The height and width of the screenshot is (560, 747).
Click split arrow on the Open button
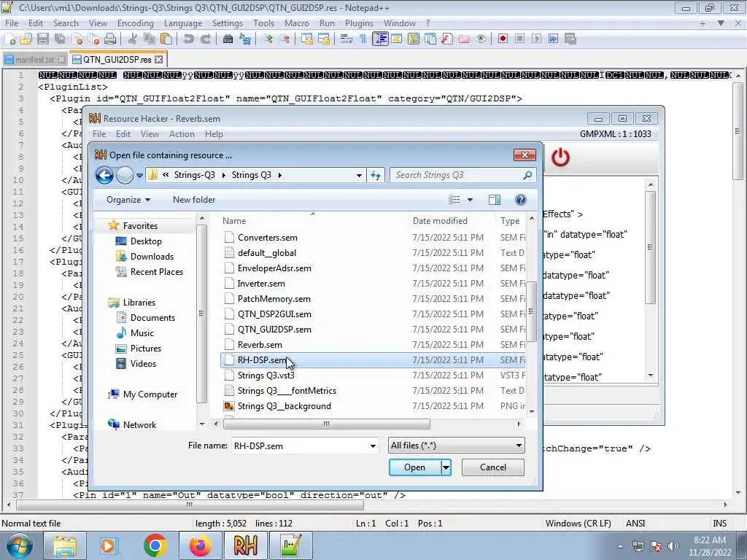tap(446, 467)
